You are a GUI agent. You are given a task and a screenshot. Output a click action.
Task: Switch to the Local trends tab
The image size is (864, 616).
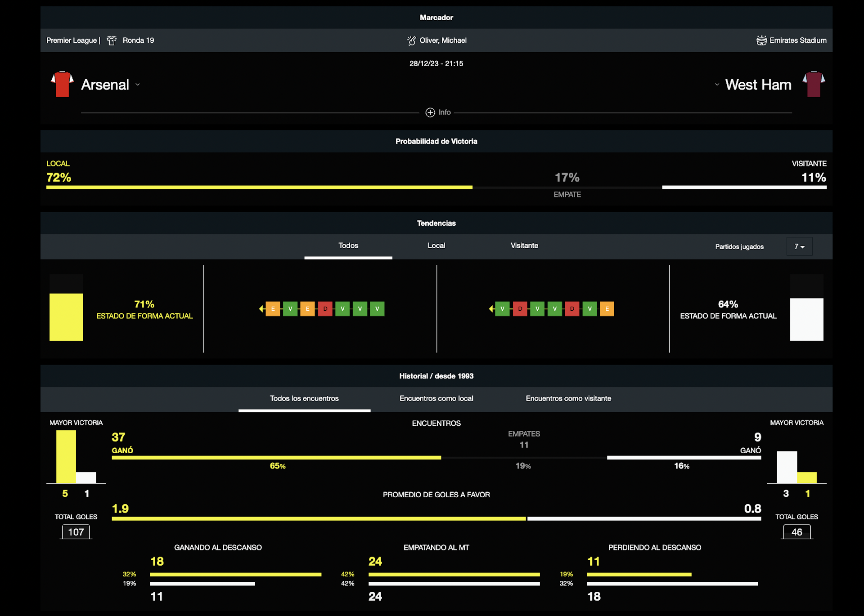(436, 246)
